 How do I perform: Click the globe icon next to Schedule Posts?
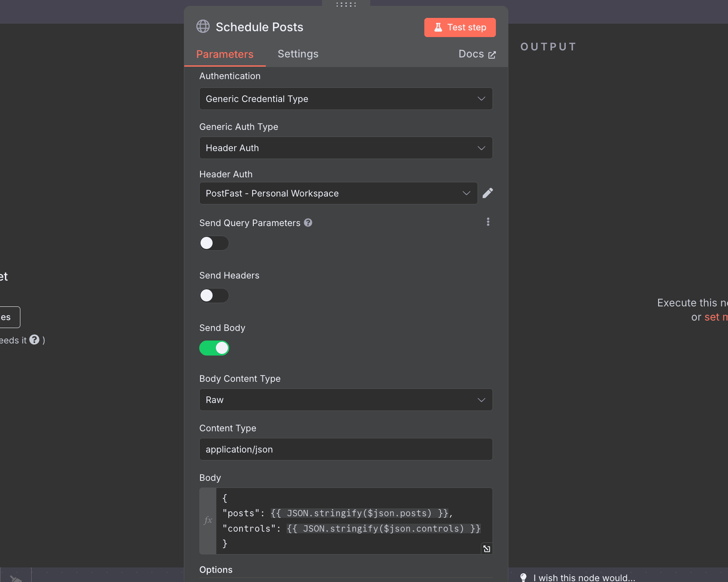point(203,27)
